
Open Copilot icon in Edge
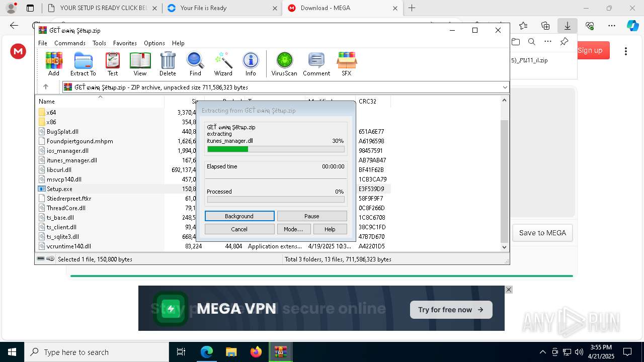pos(632,26)
